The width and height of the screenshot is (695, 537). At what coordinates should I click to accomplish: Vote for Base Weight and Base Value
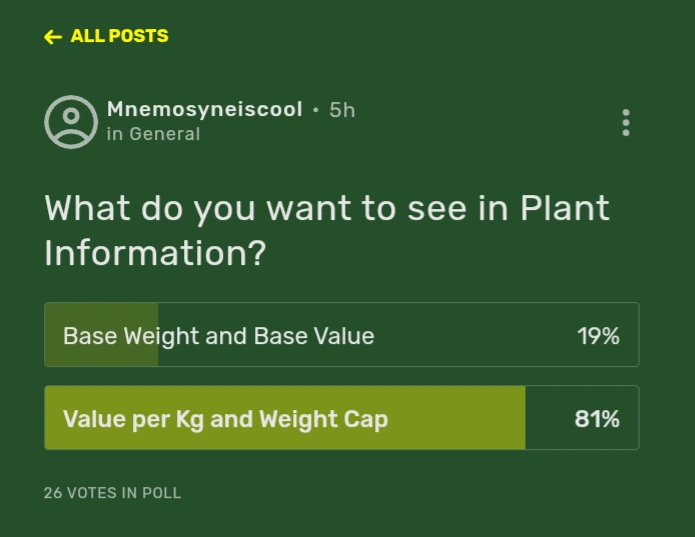tap(218, 336)
